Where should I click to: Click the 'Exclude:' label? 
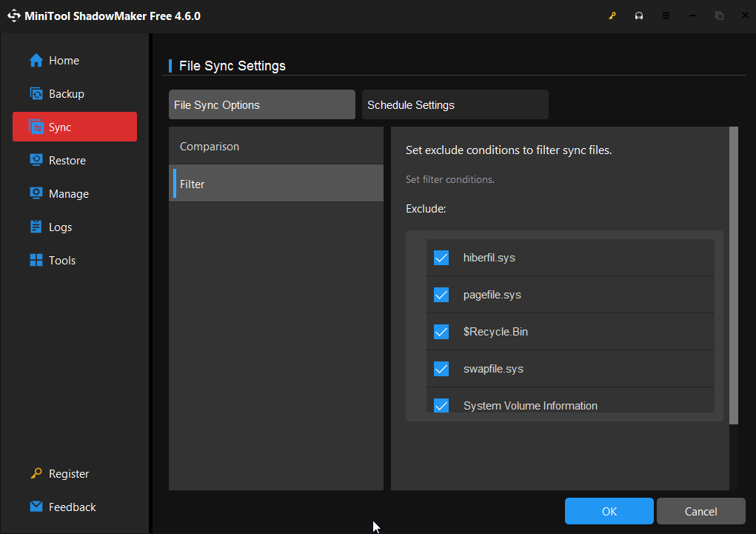(426, 209)
